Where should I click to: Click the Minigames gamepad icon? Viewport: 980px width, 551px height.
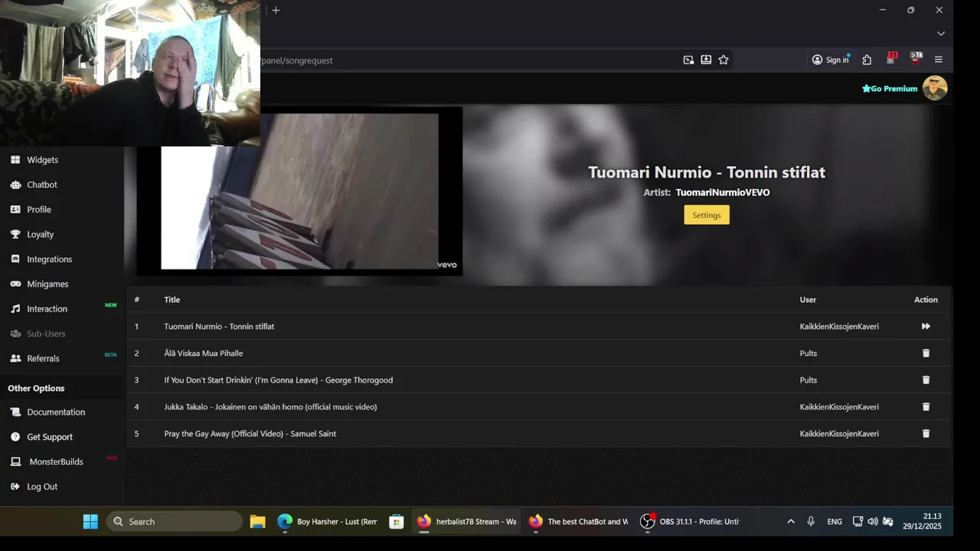point(15,284)
